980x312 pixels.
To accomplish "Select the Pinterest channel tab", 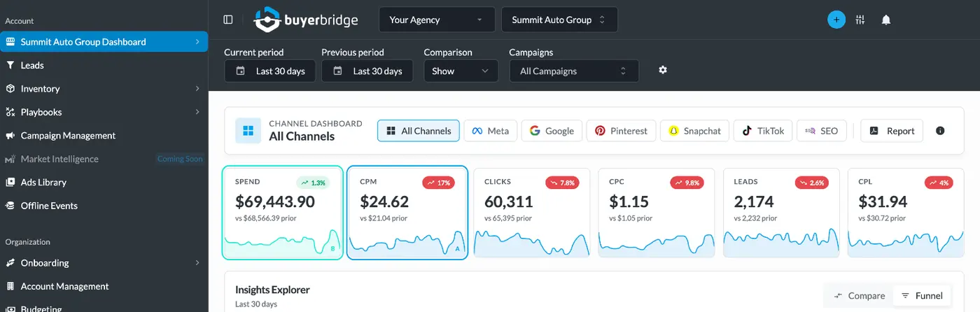I will point(621,131).
